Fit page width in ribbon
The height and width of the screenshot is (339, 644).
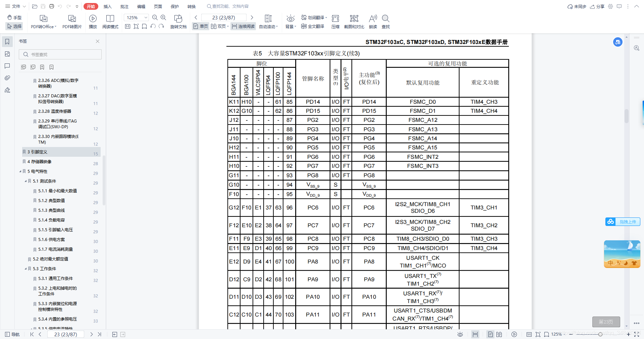pos(145,26)
